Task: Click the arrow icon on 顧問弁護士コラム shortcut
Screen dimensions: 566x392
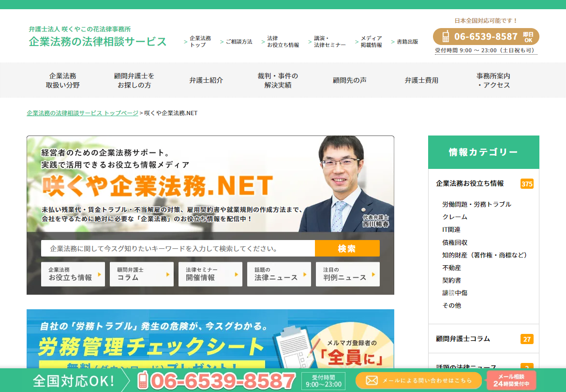Action: click(x=169, y=274)
